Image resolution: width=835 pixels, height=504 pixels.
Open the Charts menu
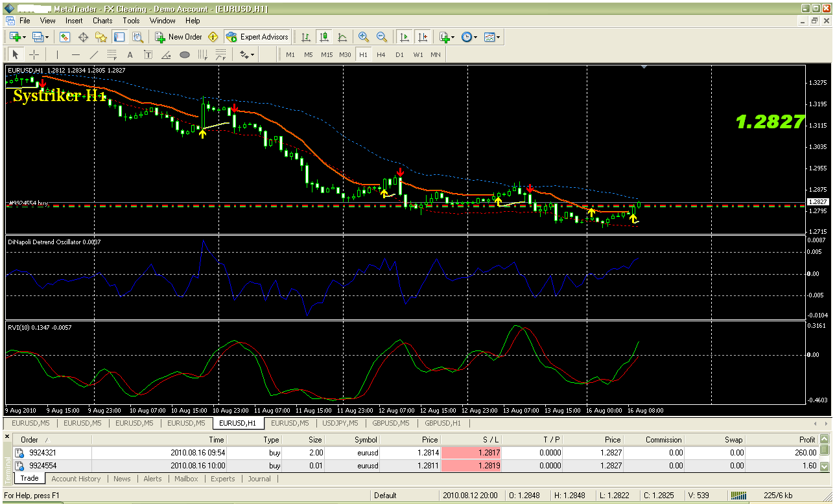pos(102,21)
